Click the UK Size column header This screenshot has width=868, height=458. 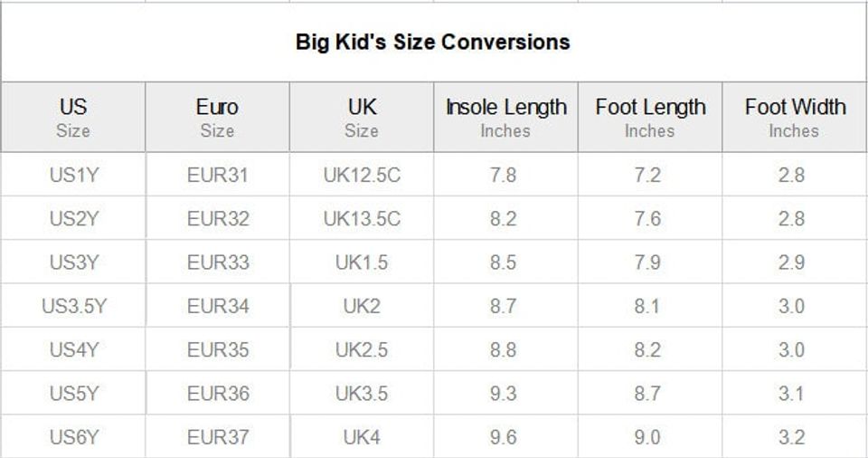coord(362,118)
